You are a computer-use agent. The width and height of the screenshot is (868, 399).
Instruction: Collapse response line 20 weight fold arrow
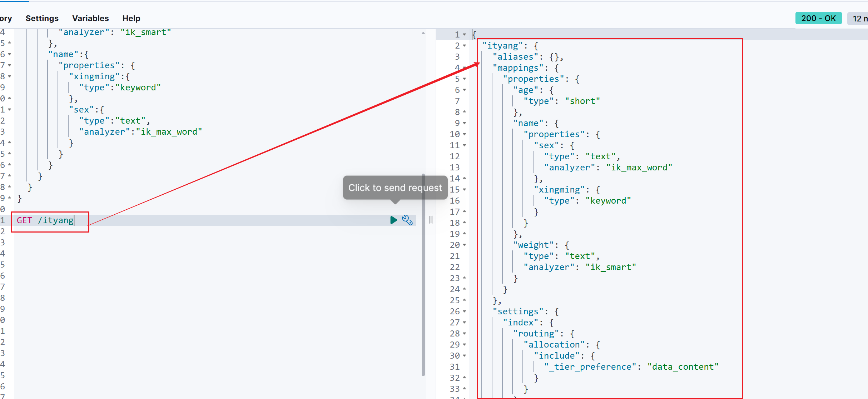click(465, 245)
